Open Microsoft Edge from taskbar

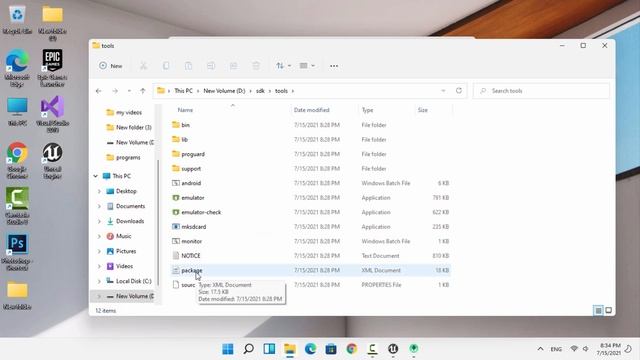310,349
